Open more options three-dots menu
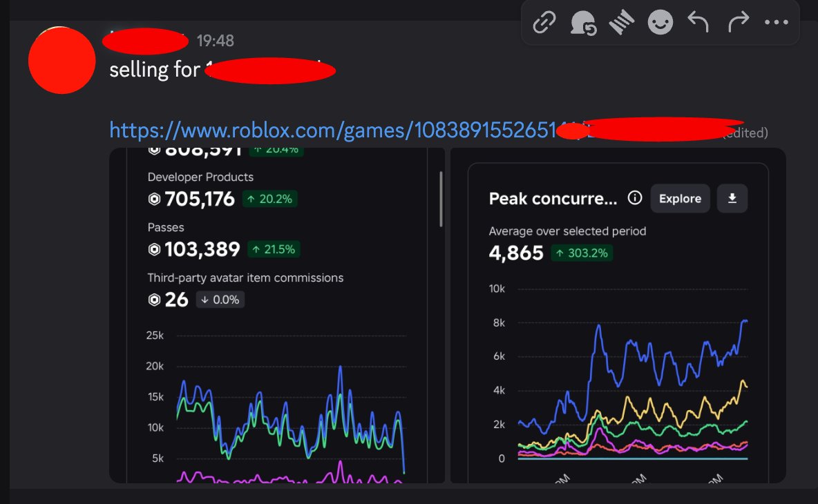 point(777,22)
